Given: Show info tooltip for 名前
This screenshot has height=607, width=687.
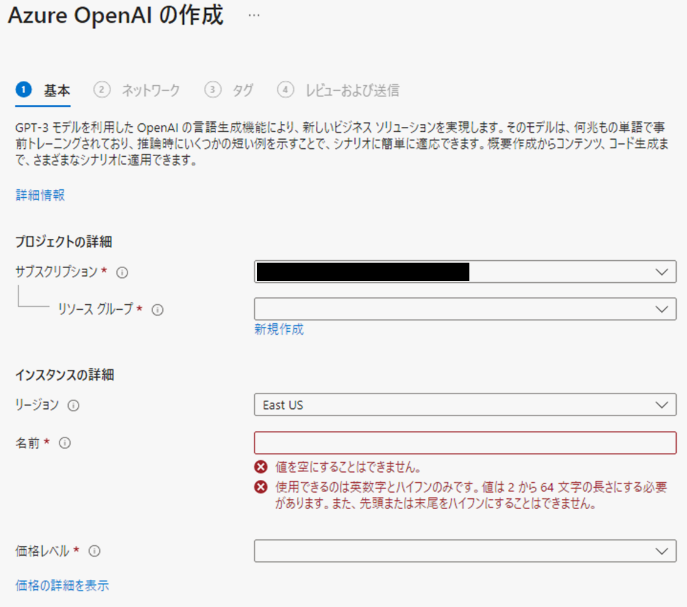Looking at the screenshot, I should pyautogui.click(x=65, y=443).
